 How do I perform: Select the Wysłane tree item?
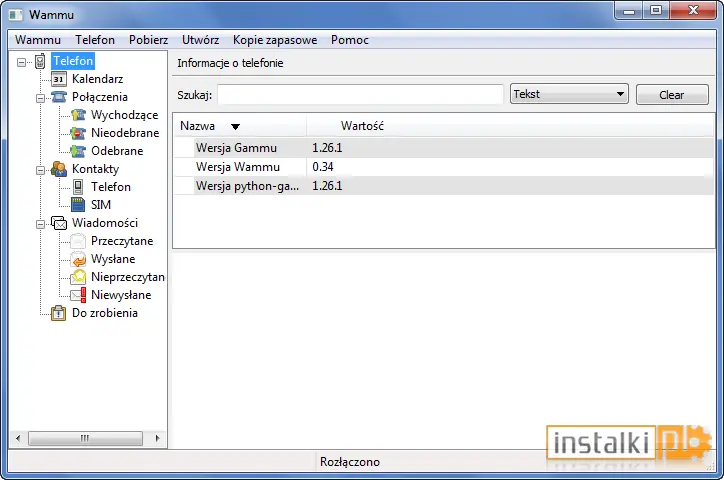pos(113,259)
